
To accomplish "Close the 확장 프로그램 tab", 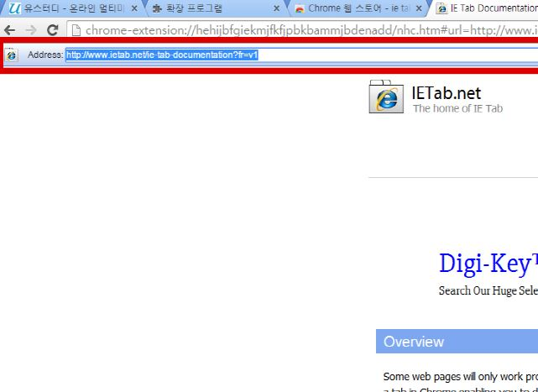I will point(276,8).
